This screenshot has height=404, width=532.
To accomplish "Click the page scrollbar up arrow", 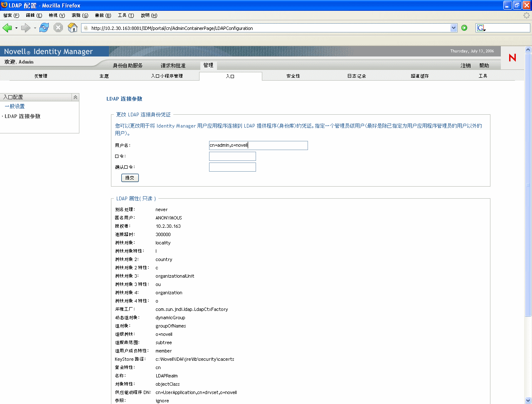I will (x=528, y=49).
